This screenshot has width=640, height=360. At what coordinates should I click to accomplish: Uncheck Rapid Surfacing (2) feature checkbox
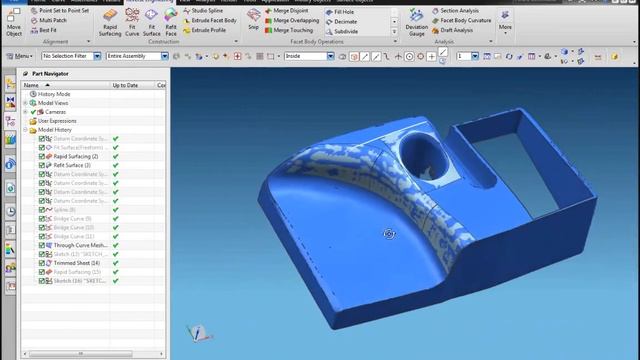click(42, 156)
